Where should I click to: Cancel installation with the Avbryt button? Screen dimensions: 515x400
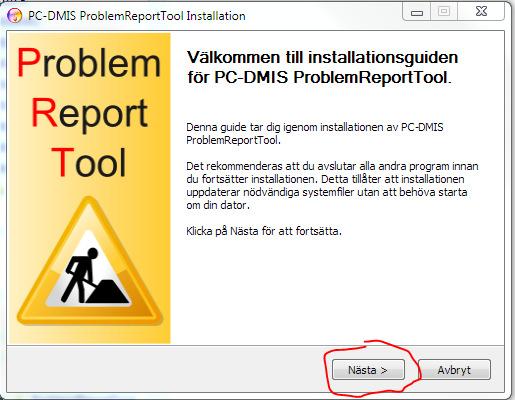pos(454,370)
